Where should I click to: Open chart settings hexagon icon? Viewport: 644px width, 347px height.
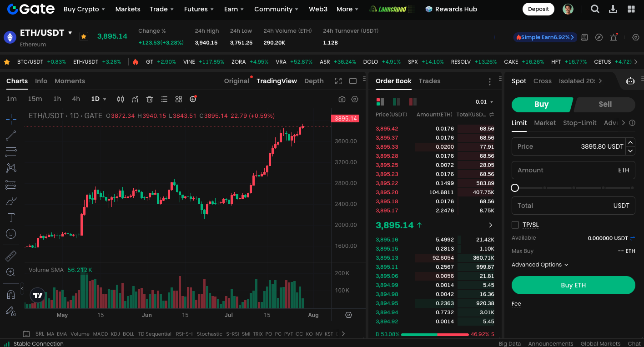click(x=355, y=99)
